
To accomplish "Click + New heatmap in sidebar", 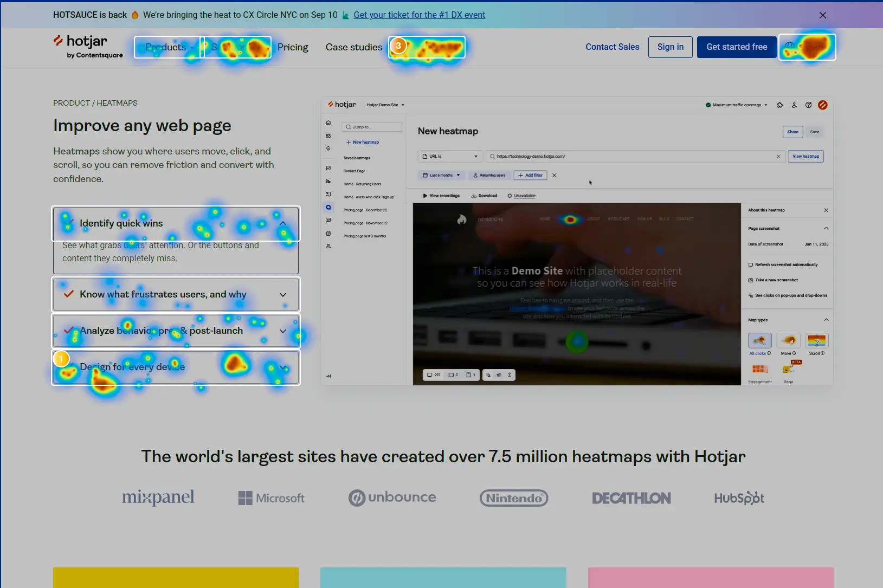I will [363, 143].
